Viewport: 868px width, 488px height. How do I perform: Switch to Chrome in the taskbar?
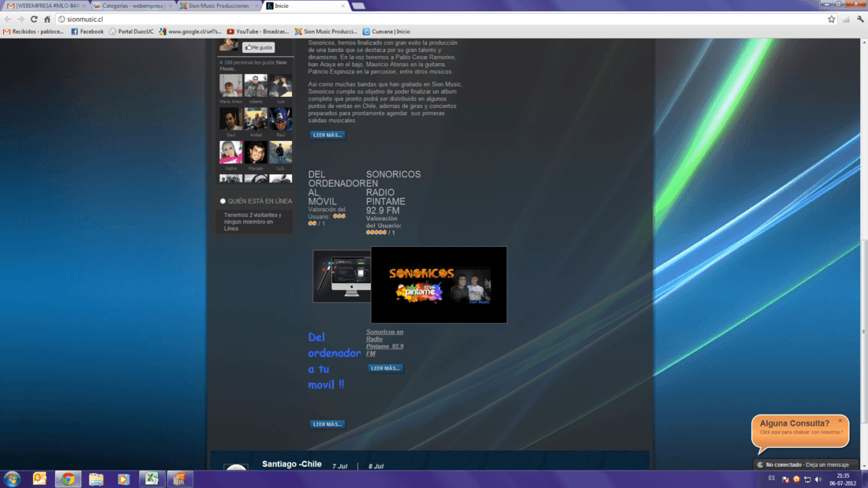[x=68, y=479]
